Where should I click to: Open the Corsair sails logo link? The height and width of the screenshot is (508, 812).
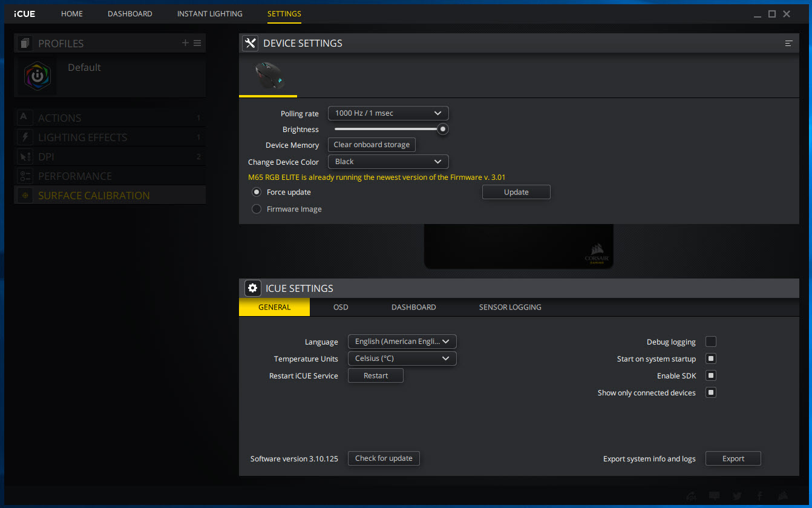click(782, 496)
